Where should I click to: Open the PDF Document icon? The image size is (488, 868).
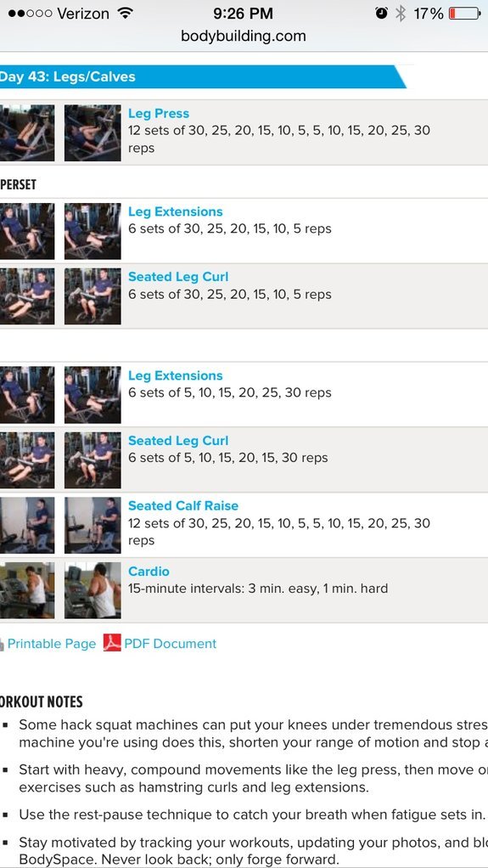[x=112, y=643]
